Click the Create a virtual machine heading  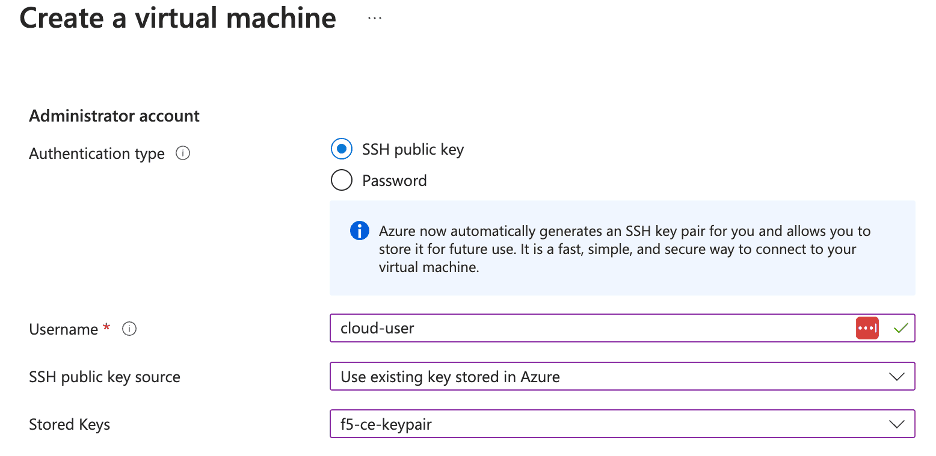pos(178,18)
